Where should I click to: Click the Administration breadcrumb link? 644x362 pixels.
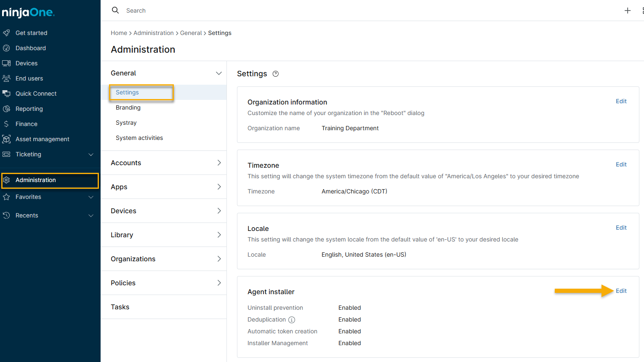tap(153, 33)
